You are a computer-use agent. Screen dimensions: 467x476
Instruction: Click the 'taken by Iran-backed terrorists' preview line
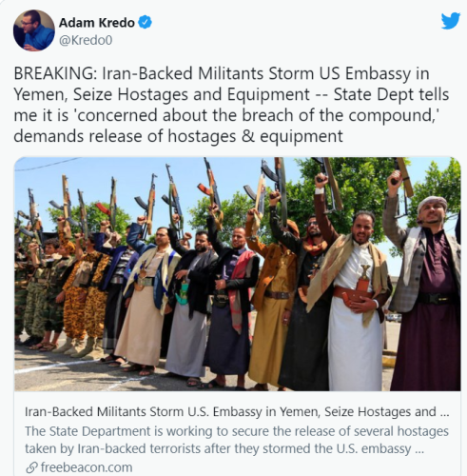[x=224, y=448]
